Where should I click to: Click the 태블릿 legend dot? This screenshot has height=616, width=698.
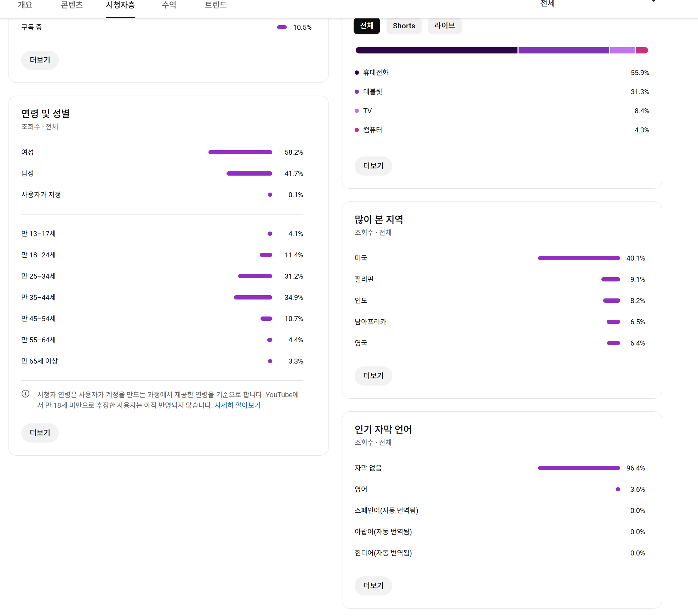tap(357, 92)
